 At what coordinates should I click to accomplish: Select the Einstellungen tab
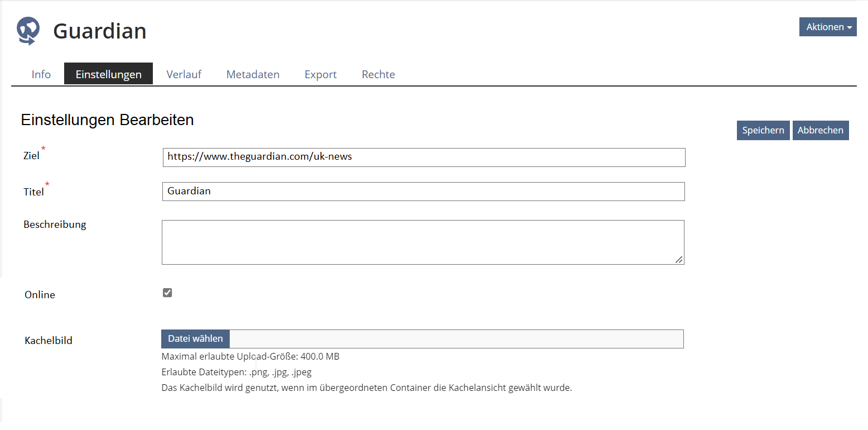(109, 74)
